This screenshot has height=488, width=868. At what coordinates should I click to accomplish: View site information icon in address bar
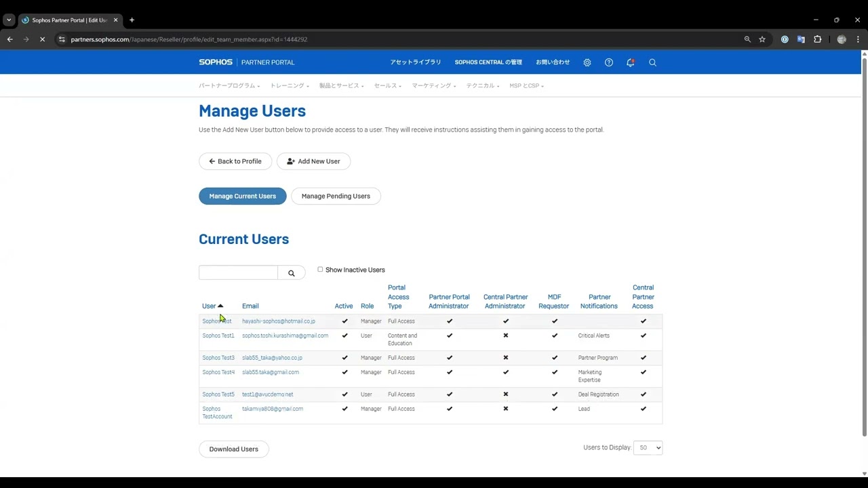pyautogui.click(x=62, y=39)
